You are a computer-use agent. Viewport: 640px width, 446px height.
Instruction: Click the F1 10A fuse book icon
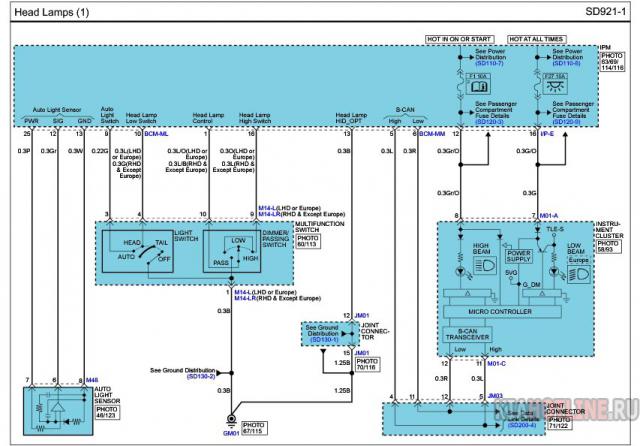[x=476, y=87]
